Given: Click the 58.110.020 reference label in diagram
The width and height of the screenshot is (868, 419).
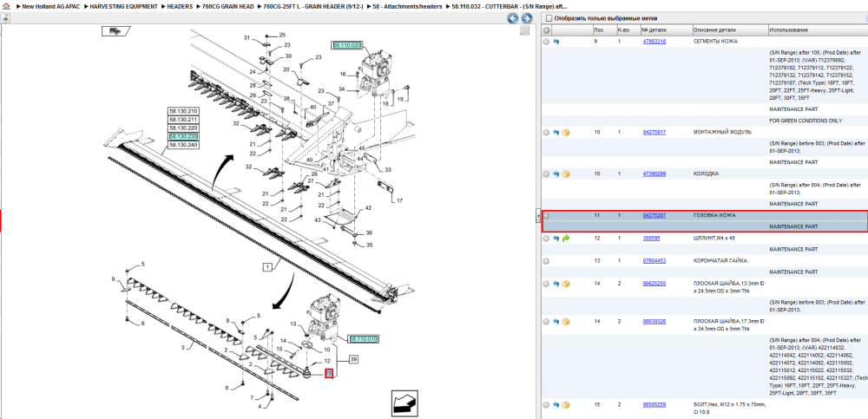Looking at the screenshot, I should click(347, 45).
